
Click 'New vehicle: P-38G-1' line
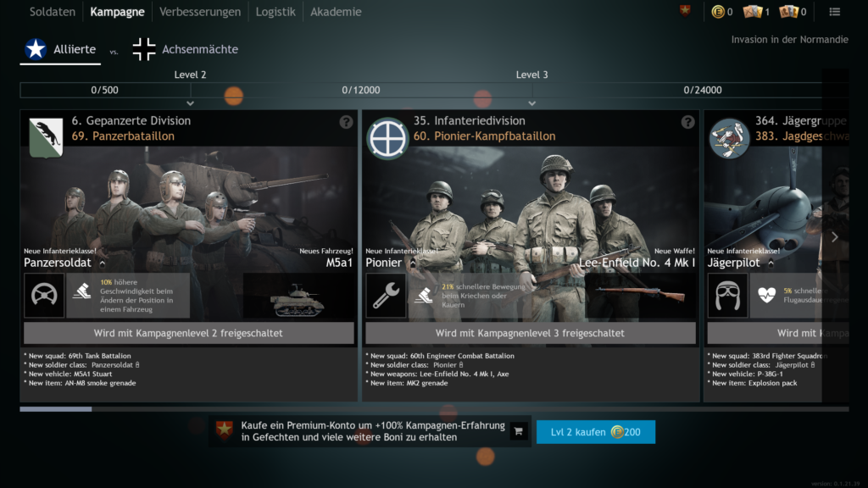pyautogui.click(x=744, y=374)
